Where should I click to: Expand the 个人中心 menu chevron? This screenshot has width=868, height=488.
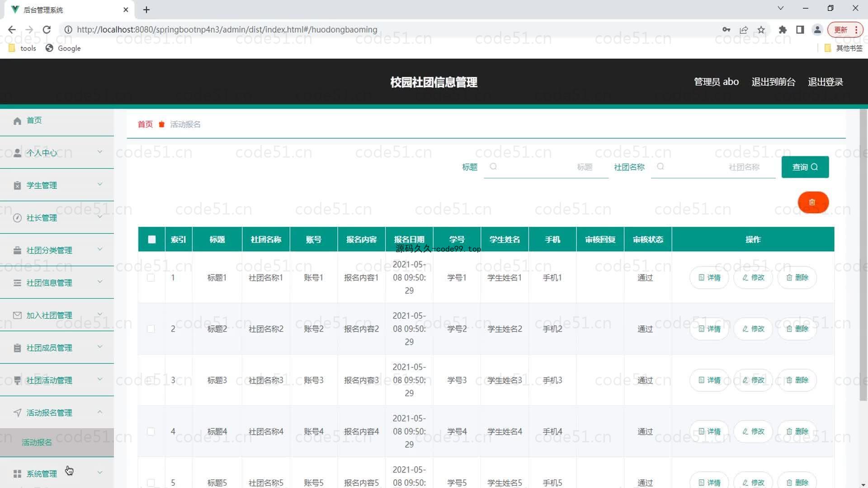[100, 152]
